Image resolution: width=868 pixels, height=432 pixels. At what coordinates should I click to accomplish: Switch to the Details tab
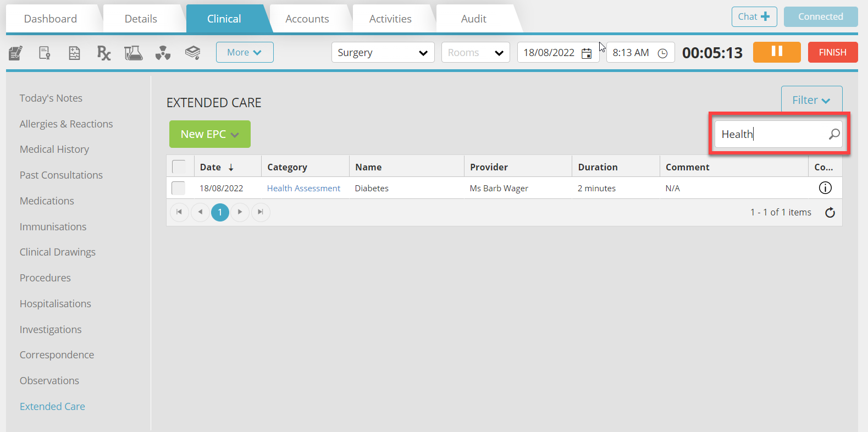coord(141,19)
